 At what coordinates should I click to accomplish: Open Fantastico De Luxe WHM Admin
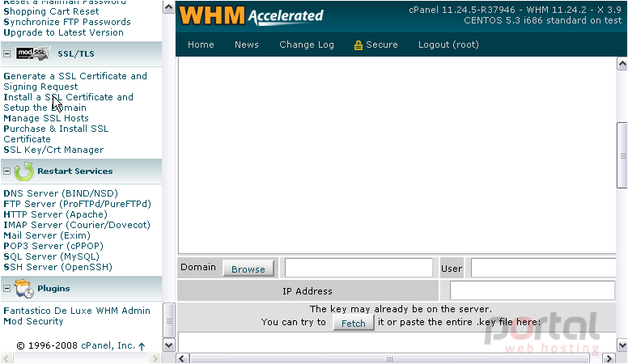pos(77,311)
